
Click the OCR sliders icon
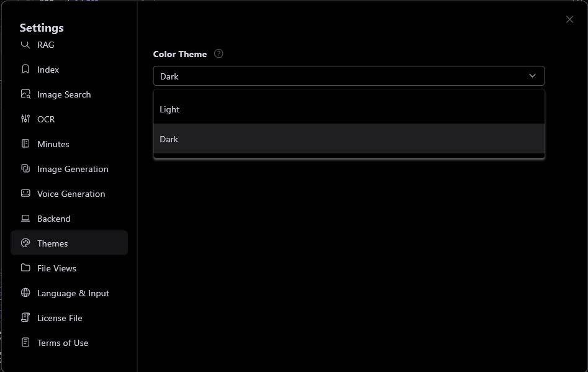pyautogui.click(x=25, y=119)
